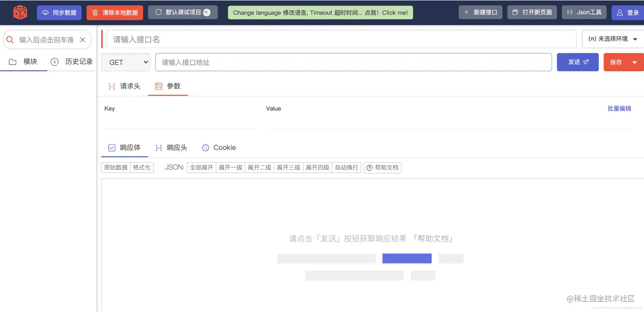The width and height of the screenshot is (644, 312).
Task: Click the question mark icon on 帮助文档
Action: click(x=369, y=168)
